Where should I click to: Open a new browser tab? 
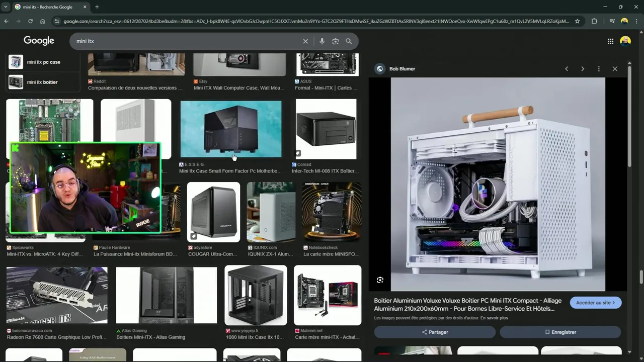tap(97, 7)
